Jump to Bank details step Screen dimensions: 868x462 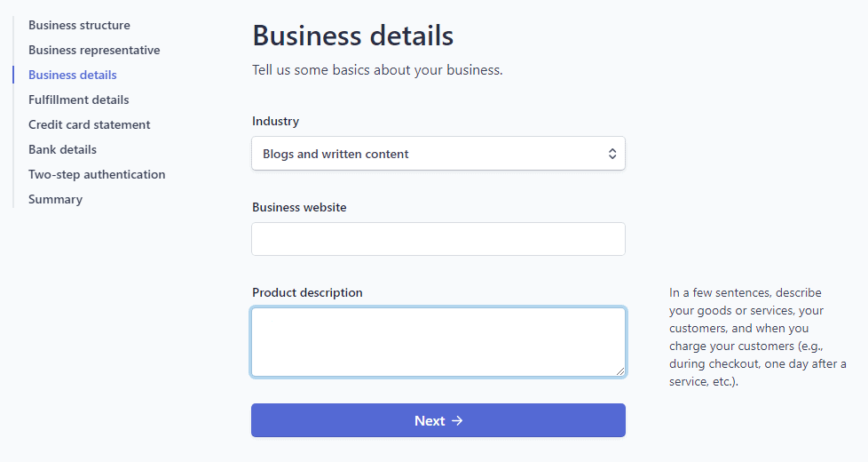(x=62, y=149)
